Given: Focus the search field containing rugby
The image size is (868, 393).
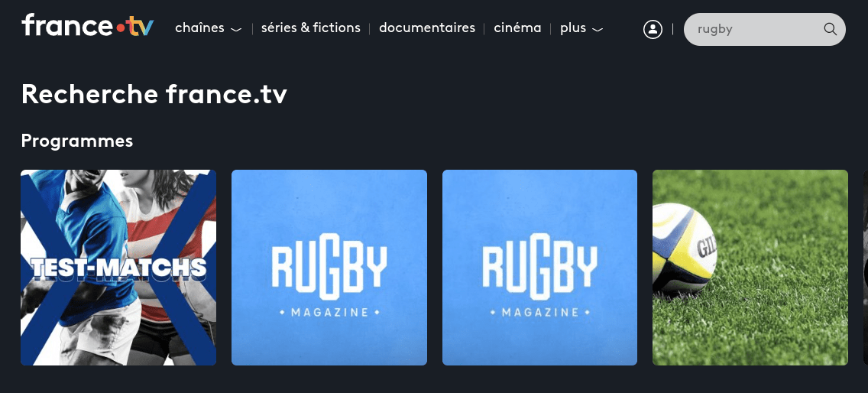Looking at the screenshot, I should click(765, 29).
